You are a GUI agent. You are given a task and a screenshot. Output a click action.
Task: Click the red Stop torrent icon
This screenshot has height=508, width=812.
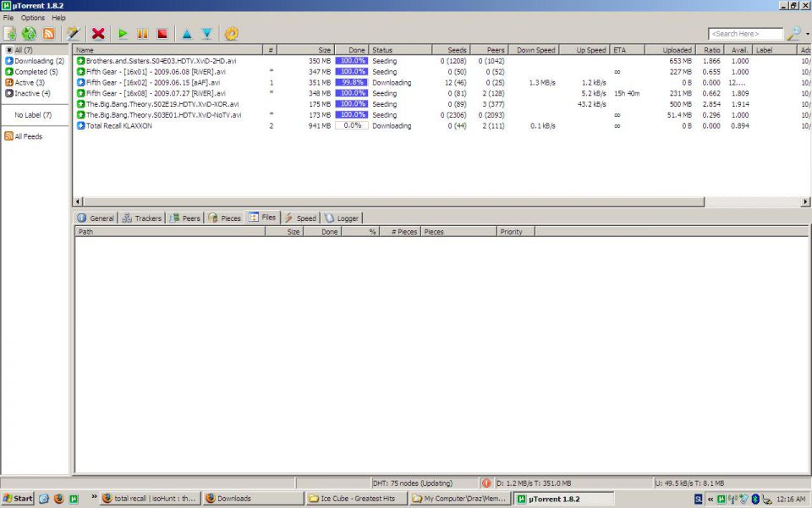point(162,34)
